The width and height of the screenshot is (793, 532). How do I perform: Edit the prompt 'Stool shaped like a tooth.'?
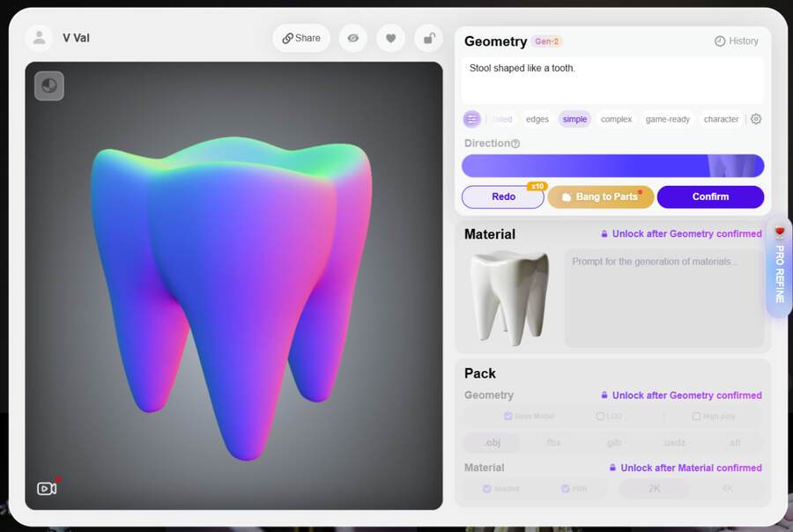[612, 80]
